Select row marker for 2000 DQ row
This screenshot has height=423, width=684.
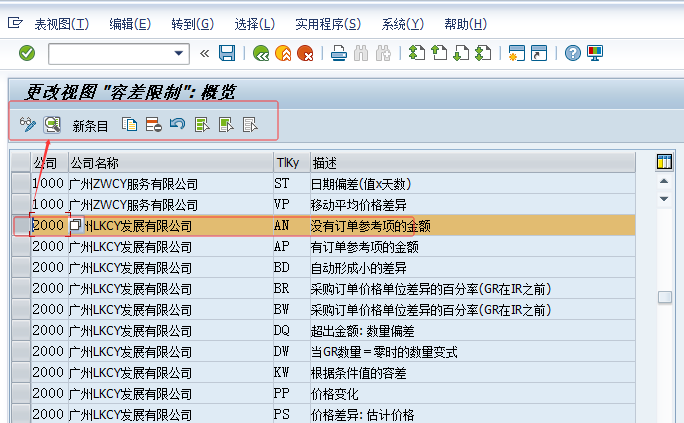point(21,330)
